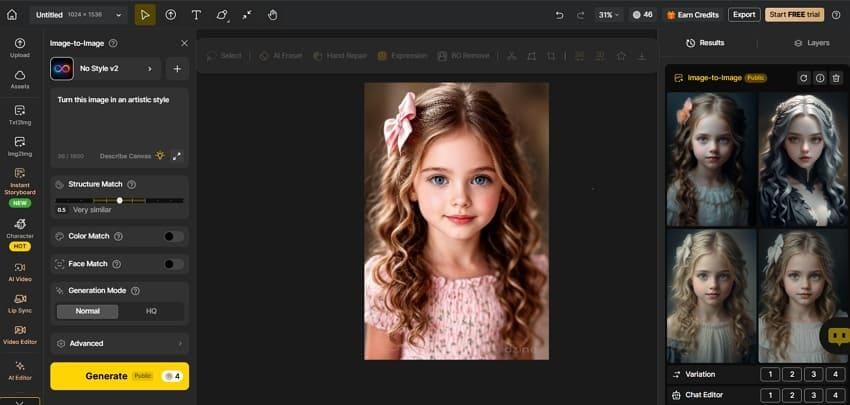Click the prompt text box
850x405 pixels.
tap(119, 127)
